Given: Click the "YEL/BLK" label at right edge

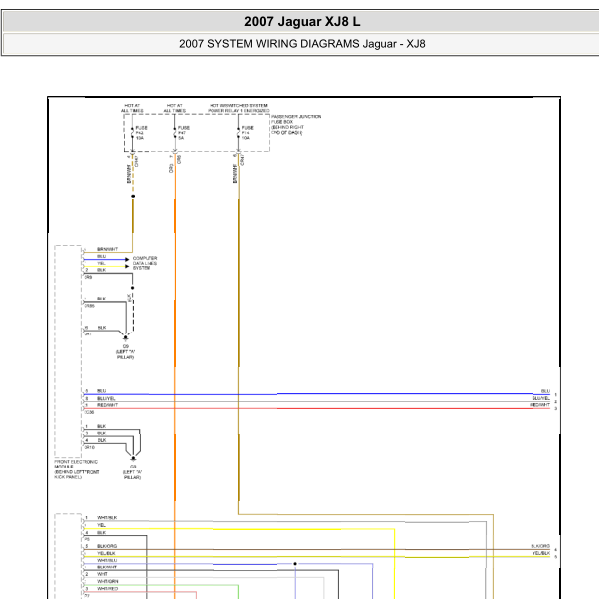Looking at the screenshot, I should point(541,553).
